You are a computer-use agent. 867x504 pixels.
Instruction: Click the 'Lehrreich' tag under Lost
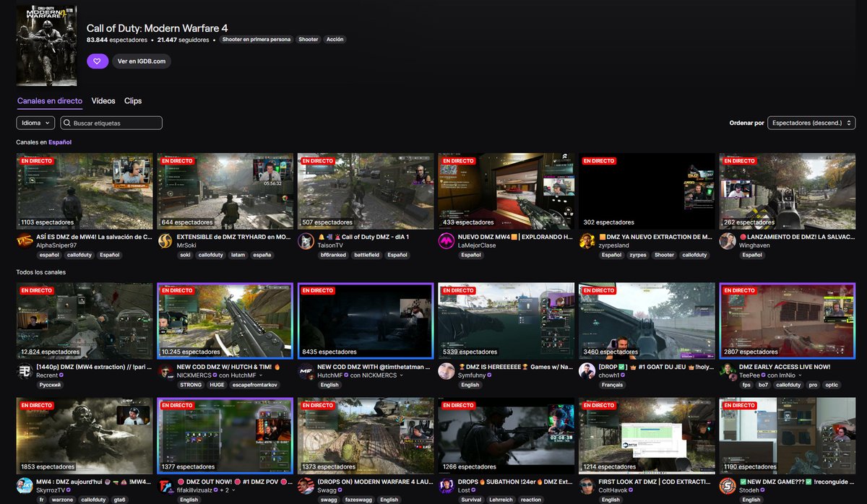point(501,499)
